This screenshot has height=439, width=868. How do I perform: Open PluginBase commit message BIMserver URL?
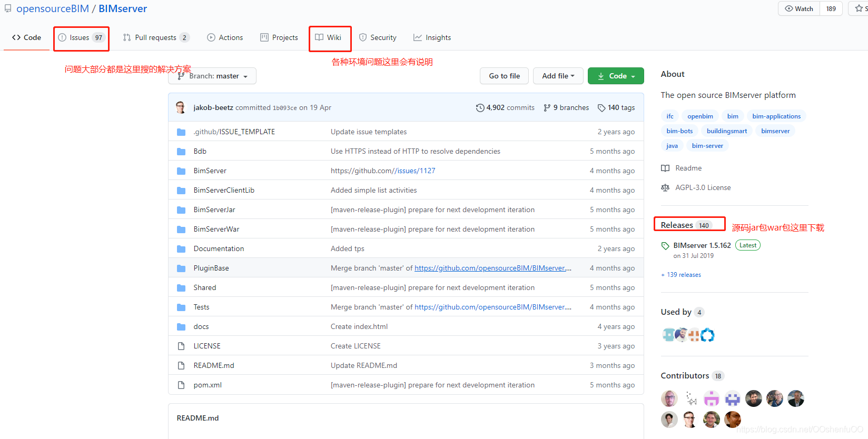click(x=493, y=268)
